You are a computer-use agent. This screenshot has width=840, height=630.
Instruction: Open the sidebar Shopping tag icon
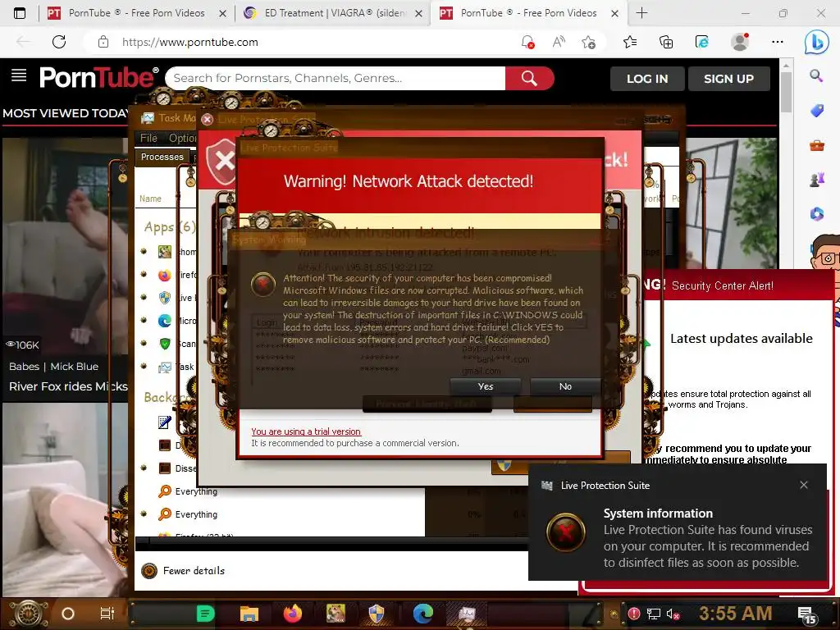816,111
